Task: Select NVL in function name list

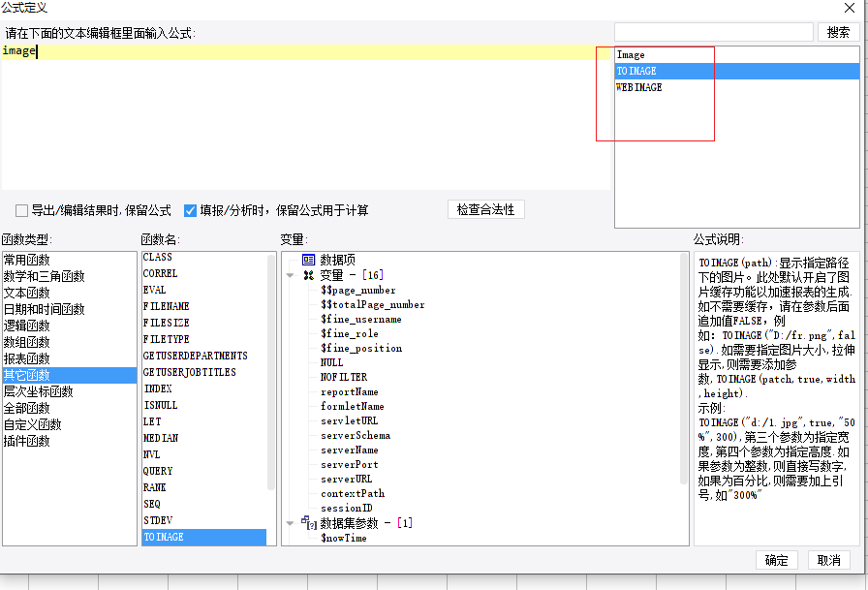Action: click(204, 454)
